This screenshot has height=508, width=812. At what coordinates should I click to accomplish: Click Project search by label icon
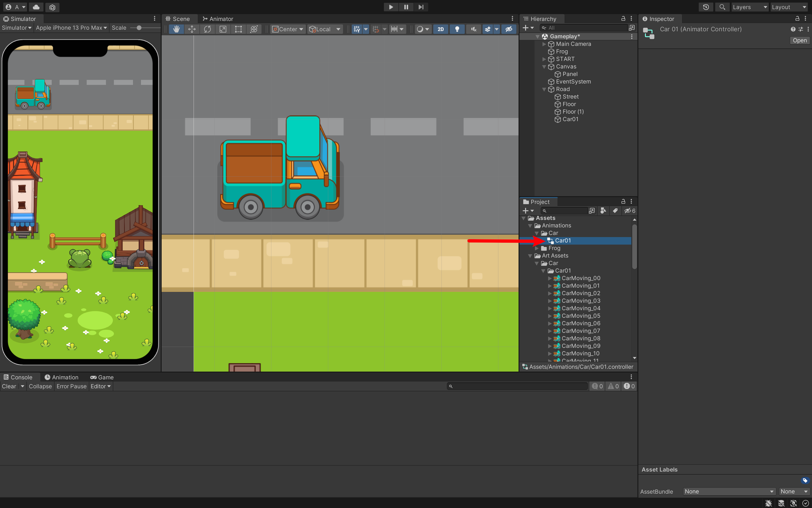[615, 211]
